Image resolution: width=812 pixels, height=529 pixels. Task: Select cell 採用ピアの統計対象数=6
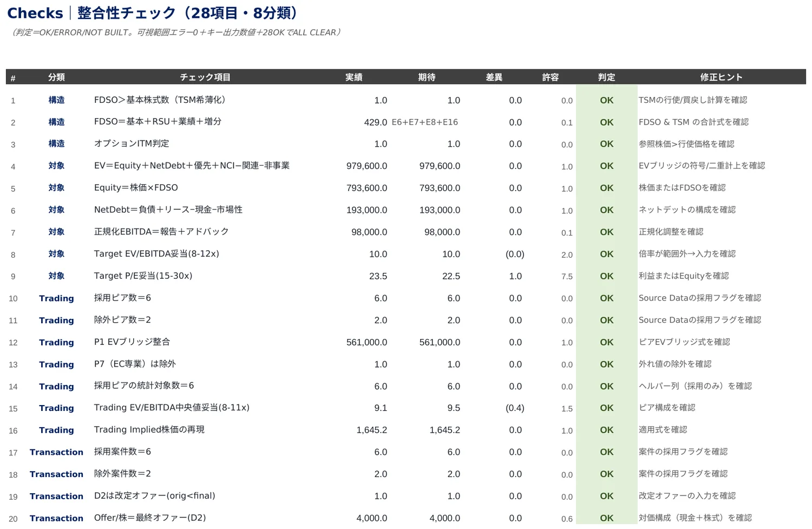point(144,386)
